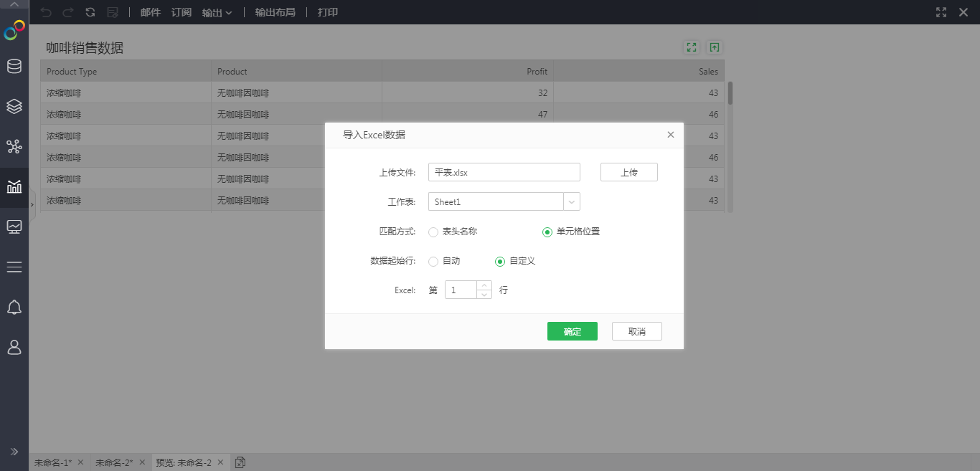Click the green 确定 button
The width and height of the screenshot is (980, 471).
pos(572,331)
